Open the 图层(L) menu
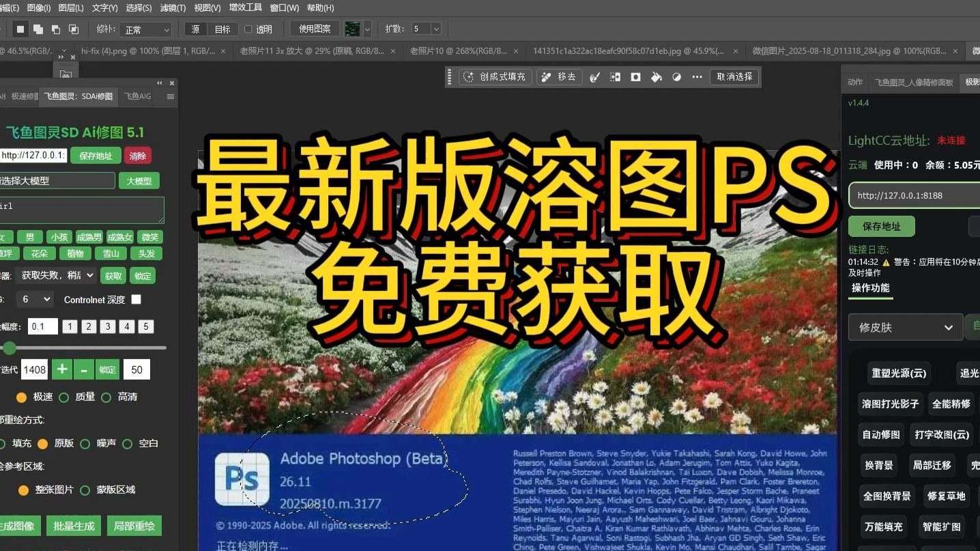This screenshot has width=980, height=551. (71, 8)
